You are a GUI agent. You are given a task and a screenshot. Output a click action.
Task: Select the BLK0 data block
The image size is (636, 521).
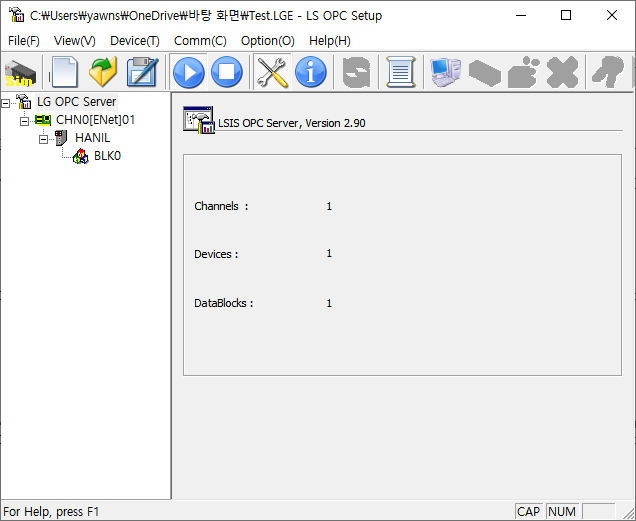coord(107,156)
